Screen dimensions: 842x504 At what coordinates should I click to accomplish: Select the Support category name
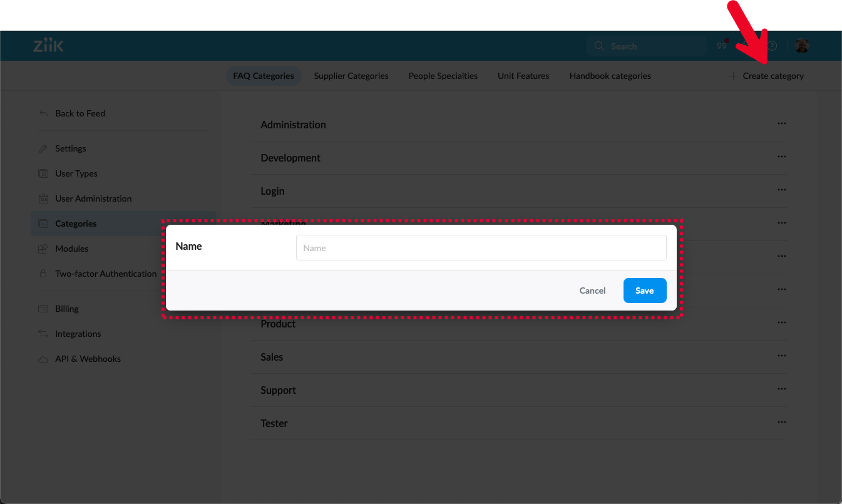click(x=278, y=390)
